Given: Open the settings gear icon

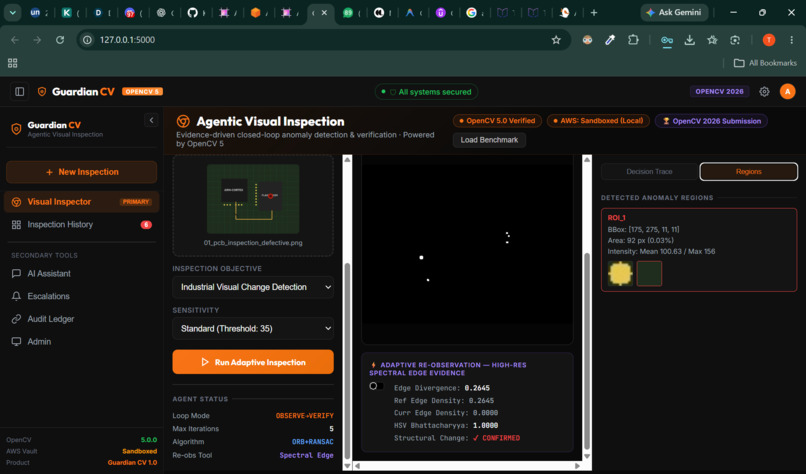Looking at the screenshot, I should pyautogui.click(x=764, y=92).
